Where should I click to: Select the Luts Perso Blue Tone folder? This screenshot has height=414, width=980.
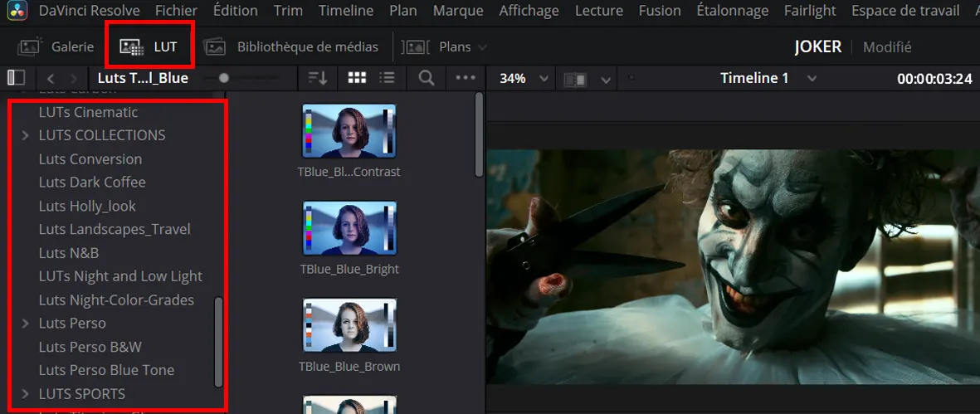click(106, 370)
